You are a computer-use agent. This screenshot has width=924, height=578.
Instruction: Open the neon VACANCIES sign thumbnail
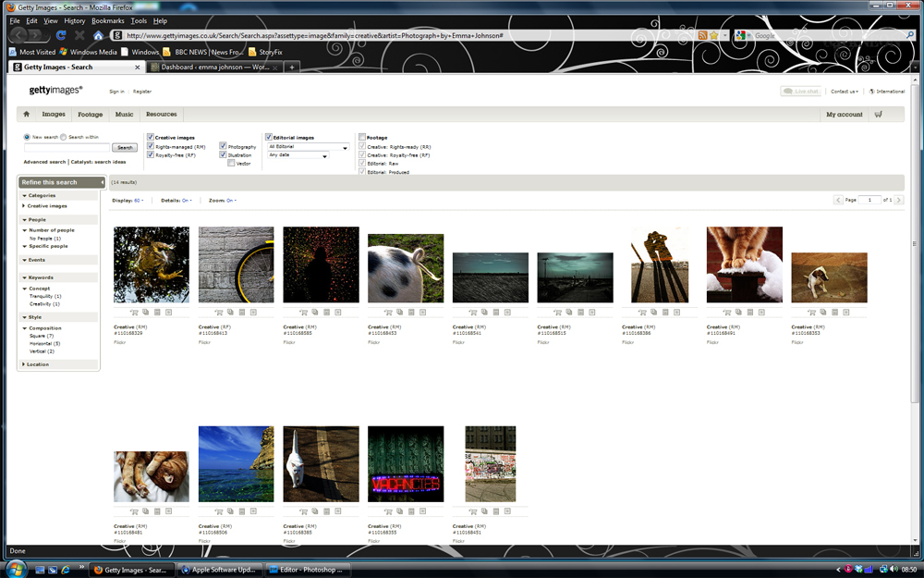406,464
